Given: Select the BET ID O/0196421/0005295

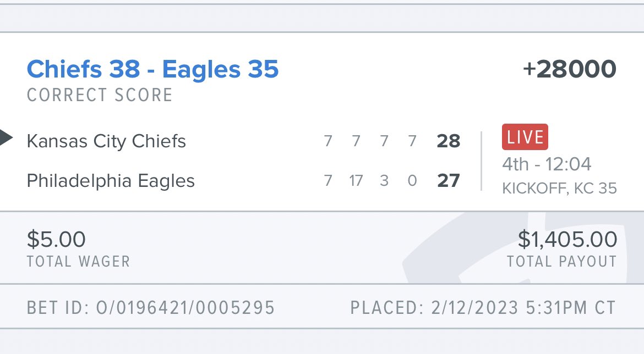Looking at the screenshot, I should (x=151, y=308).
